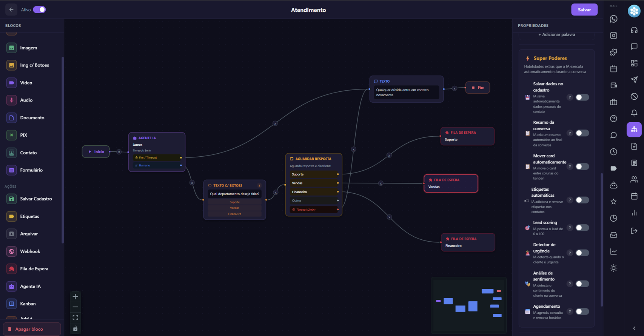Image resolution: width=644 pixels, height=336 pixels.
Task: Click the flow minimap
Action: pyautogui.click(x=469, y=305)
